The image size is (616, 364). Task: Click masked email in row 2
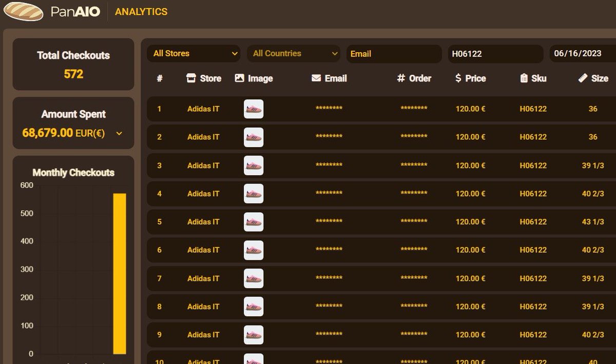[x=329, y=137]
